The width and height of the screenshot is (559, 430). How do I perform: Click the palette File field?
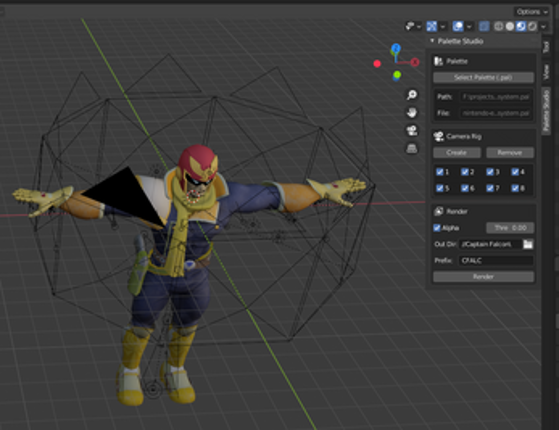pyautogui.click(x=496, y=113)
